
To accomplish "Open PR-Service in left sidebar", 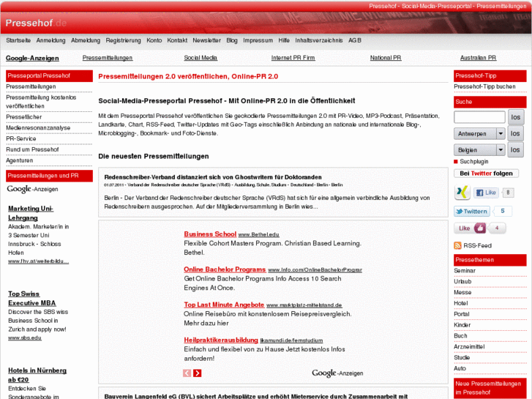I will tap(21, 139).
